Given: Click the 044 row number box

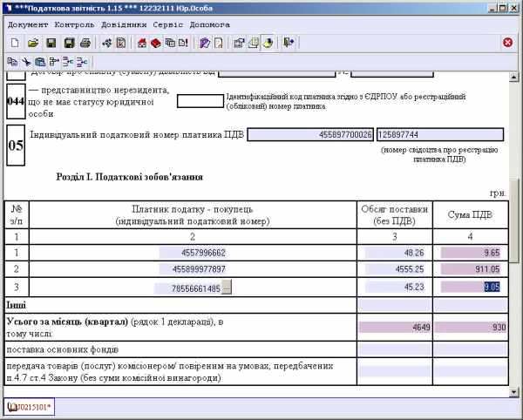Looking at the screenshot, I should click(16, 101).
